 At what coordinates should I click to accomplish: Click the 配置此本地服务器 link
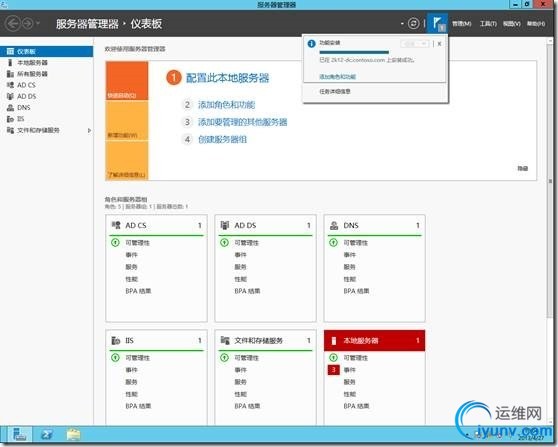227,78
